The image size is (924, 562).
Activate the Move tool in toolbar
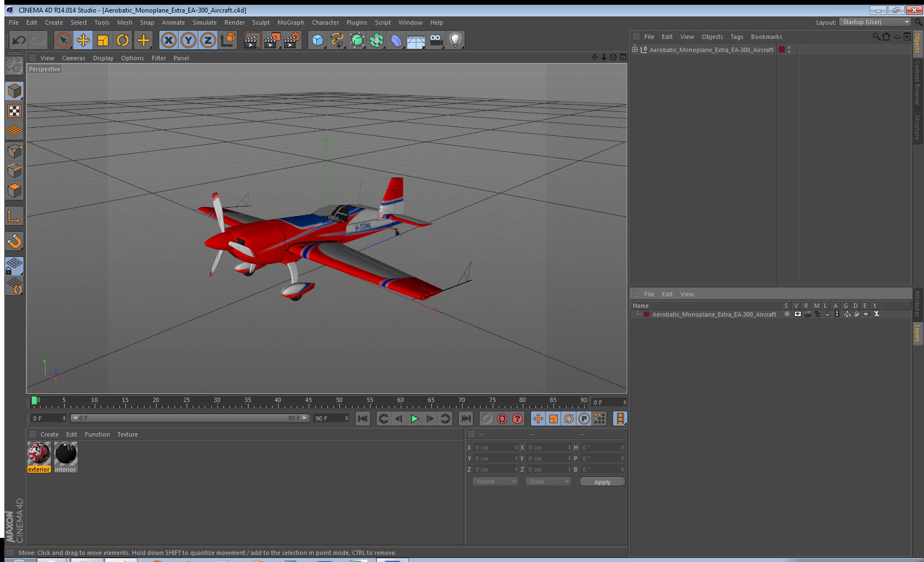coord(83,40)
